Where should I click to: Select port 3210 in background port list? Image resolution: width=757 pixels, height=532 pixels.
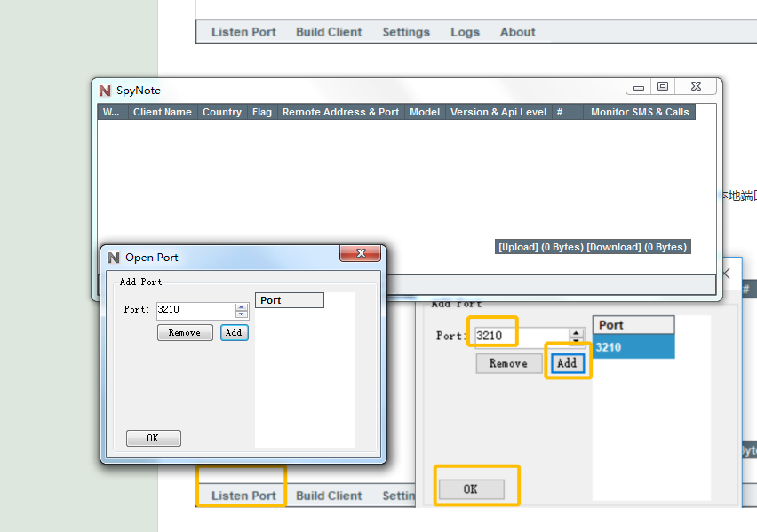tap(633, 347)
